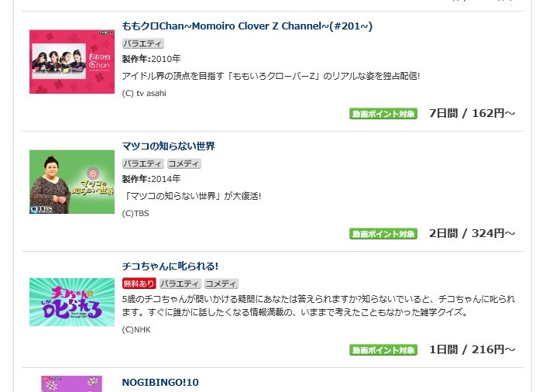Click the マツコの知らない世界 green thumbnail
Screen dimensions: 546x392
coord(72,182)
